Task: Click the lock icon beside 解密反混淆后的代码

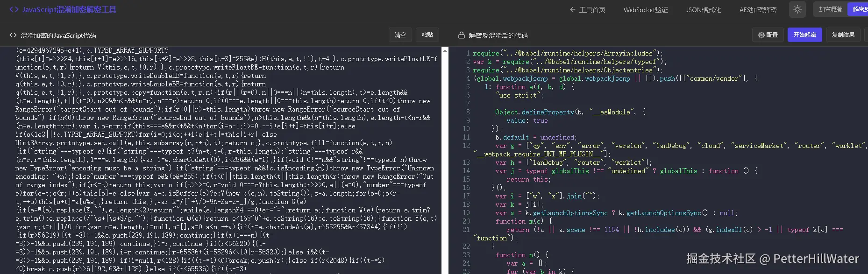Action: click(462, 35)
